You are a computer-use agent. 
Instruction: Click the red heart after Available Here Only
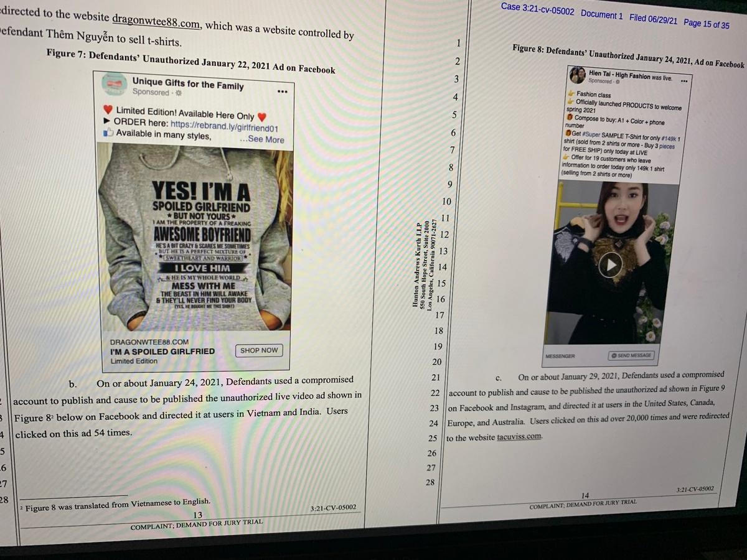click(262, 116)
